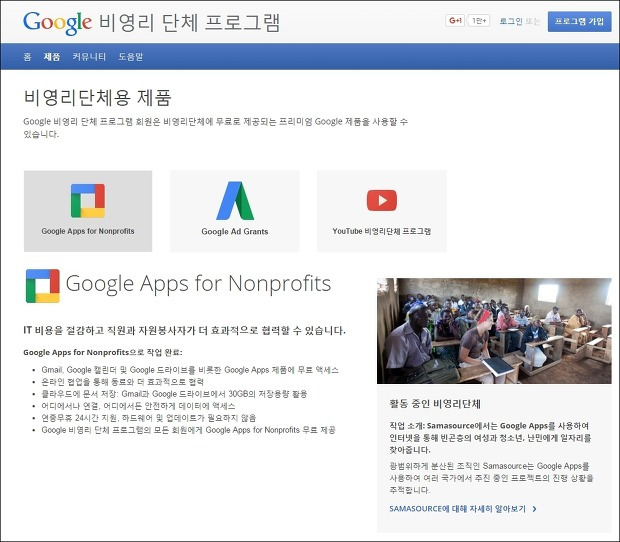Screen dimensions: 620x542
Task: Select the 제품 navigation tab
Action: coord(52,57)
